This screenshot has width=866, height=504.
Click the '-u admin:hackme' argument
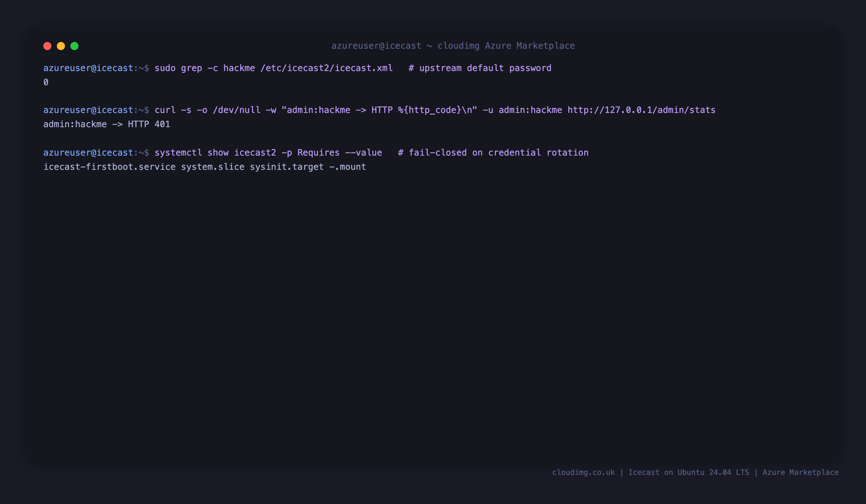pyautogui.click(x=522, y=110)
